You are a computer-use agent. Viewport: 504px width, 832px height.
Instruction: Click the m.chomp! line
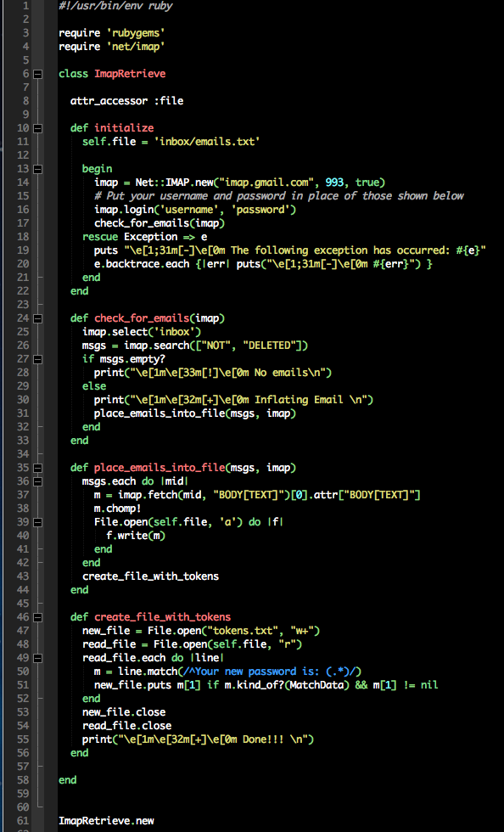(x=118, y=509)
